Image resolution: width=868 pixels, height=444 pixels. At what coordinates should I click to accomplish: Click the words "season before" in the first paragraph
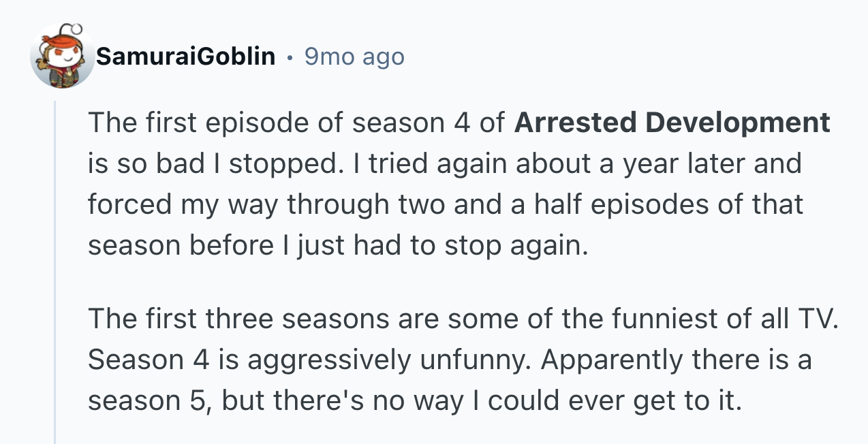[x=180, y=245]
